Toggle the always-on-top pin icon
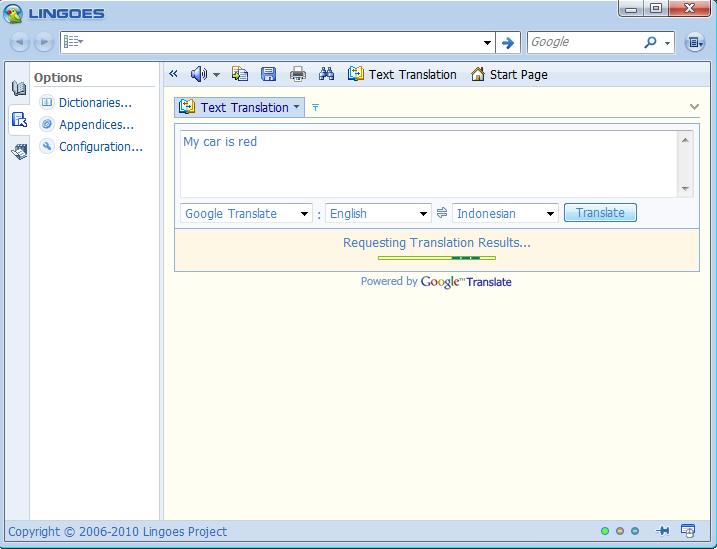The height and width of the screenshot is (549, 717). [x=663, y=531]
